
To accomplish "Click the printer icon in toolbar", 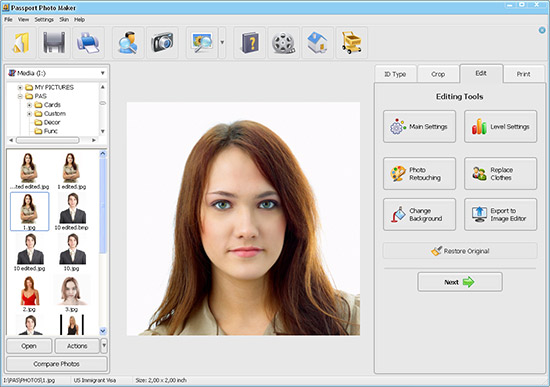I will coord(88,43).
